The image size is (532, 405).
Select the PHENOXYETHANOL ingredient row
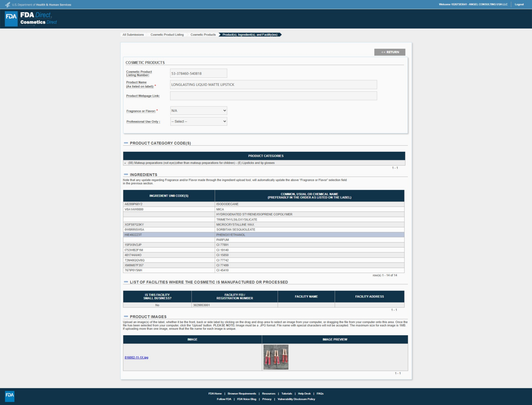pos(230,235)
